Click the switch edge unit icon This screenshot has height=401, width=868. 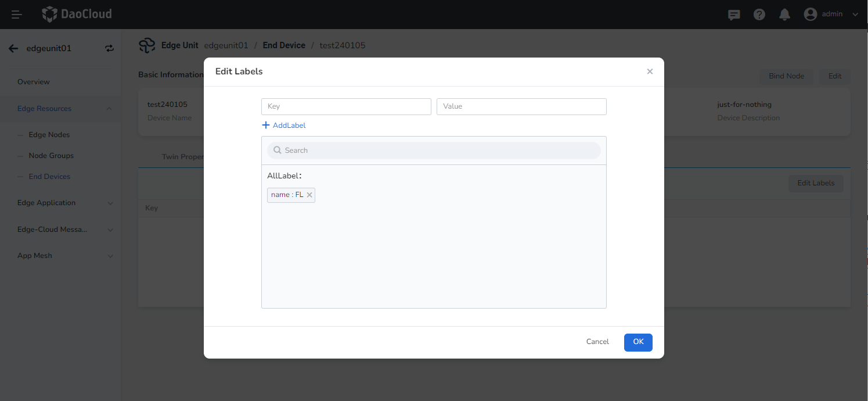click(109, 49)
